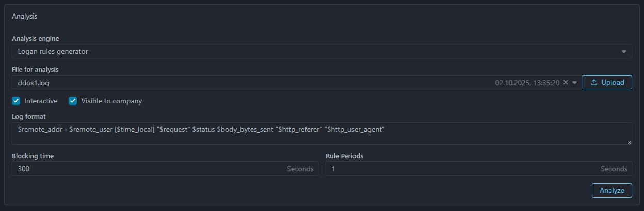Click the upload arrow icon
Viewport: 644px width, 211px height.
pyautogui.click(x=594, y=82)
